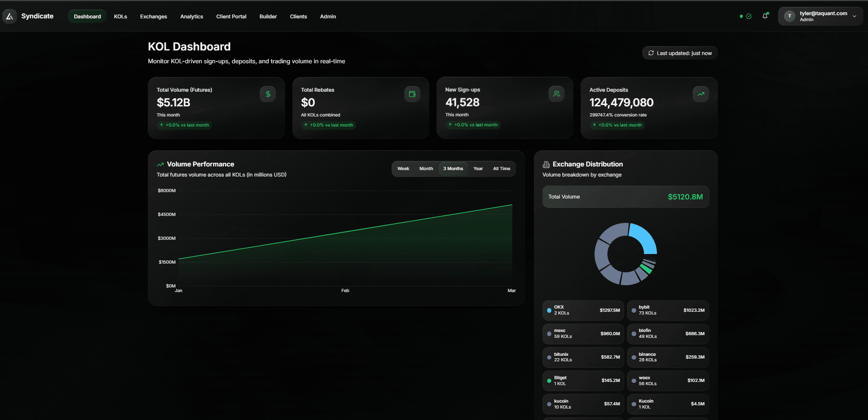Viewport: 868px width, 420px height.
Task: Click the green status check icon dropdown area
Action: [748, 16]
